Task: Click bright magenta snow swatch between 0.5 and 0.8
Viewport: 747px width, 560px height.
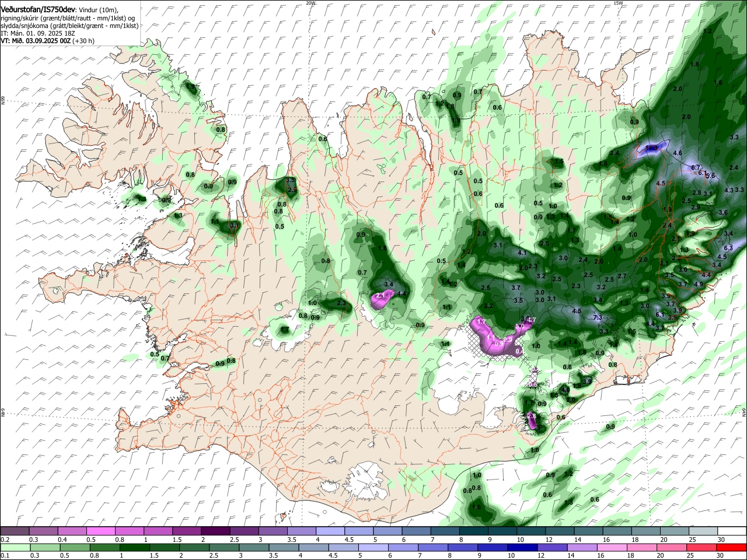Action: click(101, 531)
